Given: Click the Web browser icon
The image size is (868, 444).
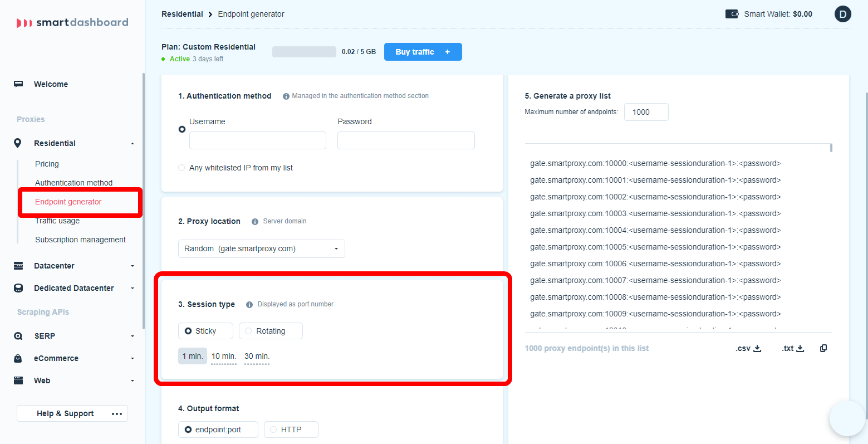Looking at the screenshot, I should click(18, 380).
